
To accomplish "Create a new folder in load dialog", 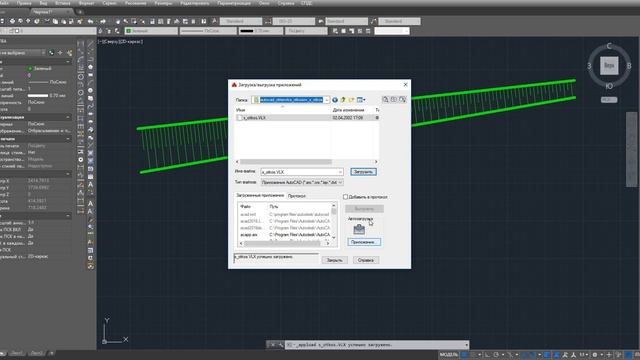I will pyautogui.click(x=351, y=100).
